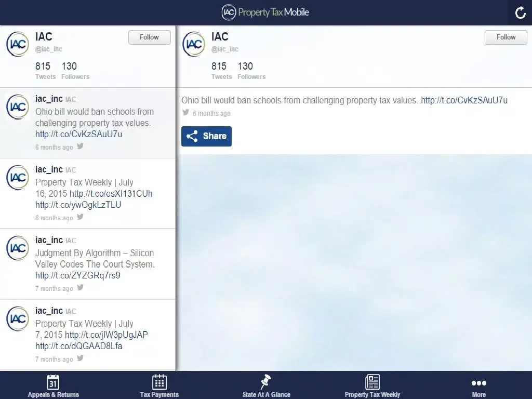Open the Property Tax Weekly tab
Screen dimensions: 532x399
[372, 386]
